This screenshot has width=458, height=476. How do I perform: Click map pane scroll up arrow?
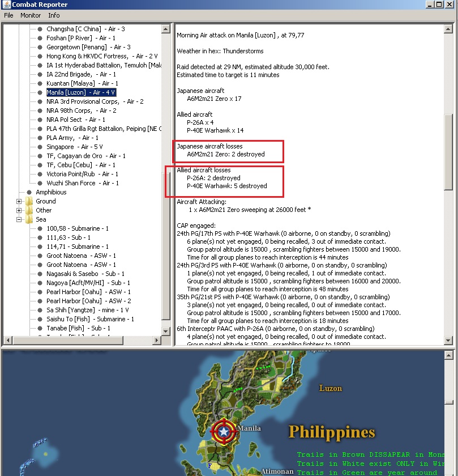(x=448, y=355)
